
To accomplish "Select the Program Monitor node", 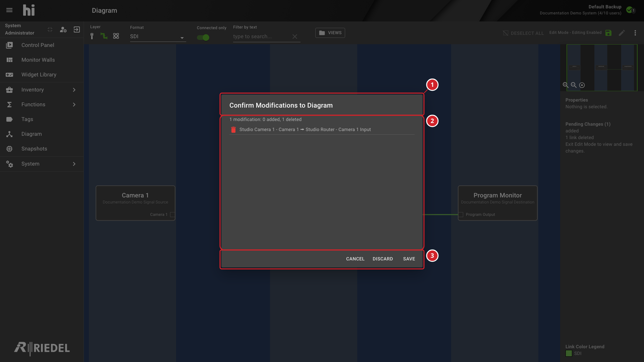I will click(498, 203).
